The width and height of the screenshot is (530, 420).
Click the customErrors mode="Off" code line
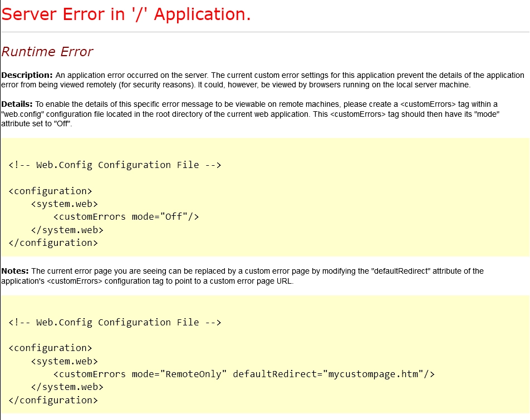click(126, 216)
